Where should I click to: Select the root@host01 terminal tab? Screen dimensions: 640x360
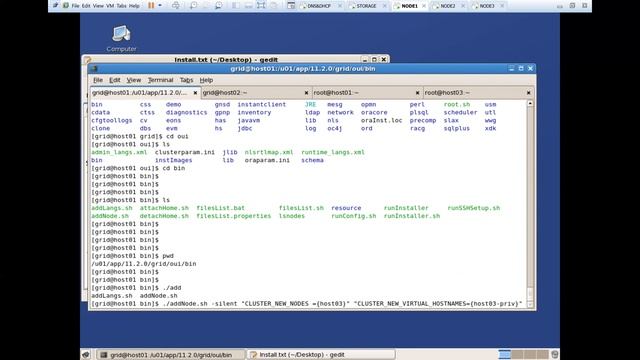tap(367, 93)
